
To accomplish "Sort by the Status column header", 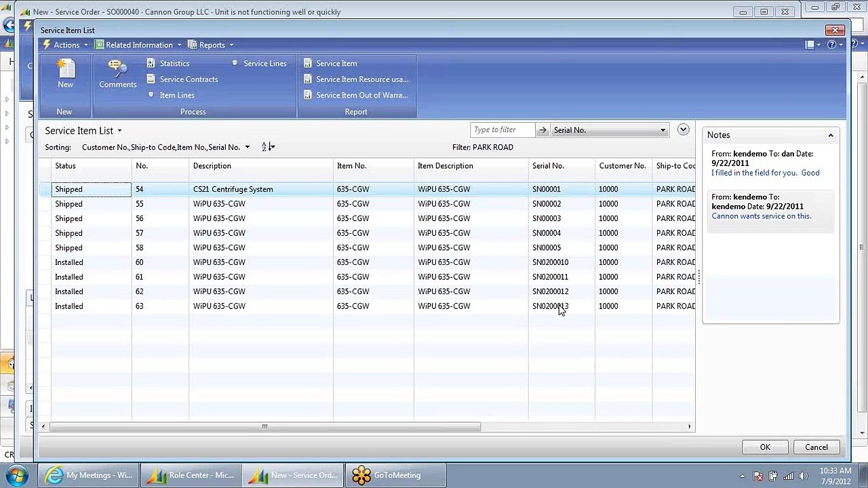I will point(92,166).
